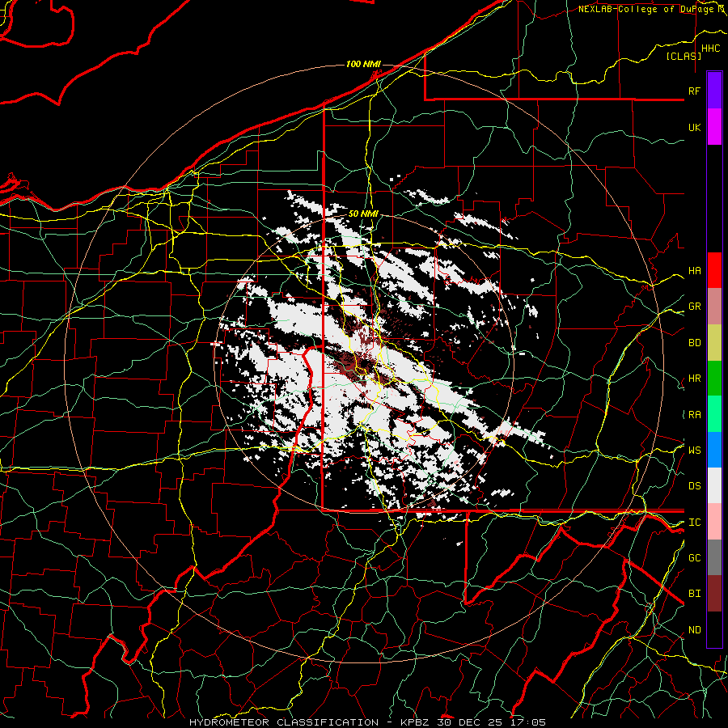
Task: Select the BD yellow legend block
Action: [714, 343]
